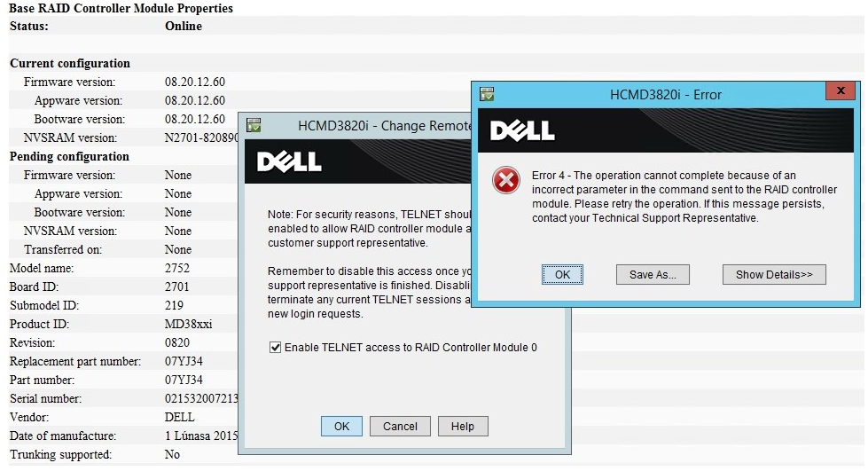Click Save As... in the Error dialog
The height and width of the screenshot is (471, 868).
click(x=653, y=274)
